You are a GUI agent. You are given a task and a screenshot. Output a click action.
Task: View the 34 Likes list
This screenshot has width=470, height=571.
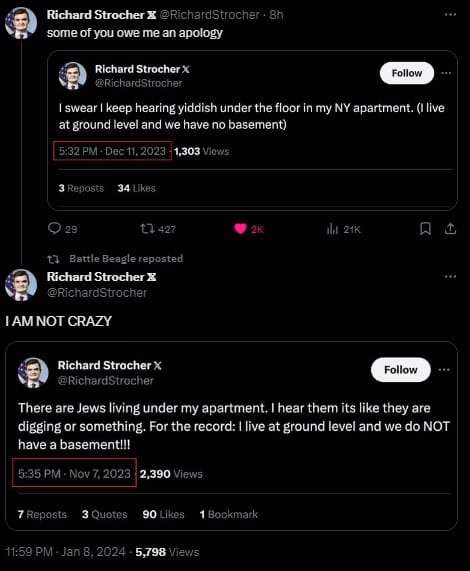click(x=137, y=188)
